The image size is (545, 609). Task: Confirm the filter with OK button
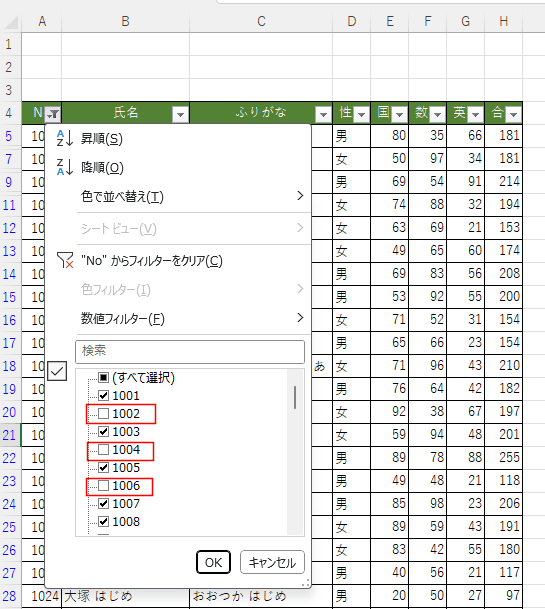click(x=213, y=562)
